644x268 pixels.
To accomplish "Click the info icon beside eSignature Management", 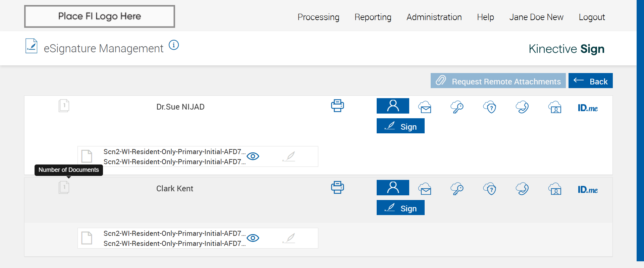I will tap(174, 45).
